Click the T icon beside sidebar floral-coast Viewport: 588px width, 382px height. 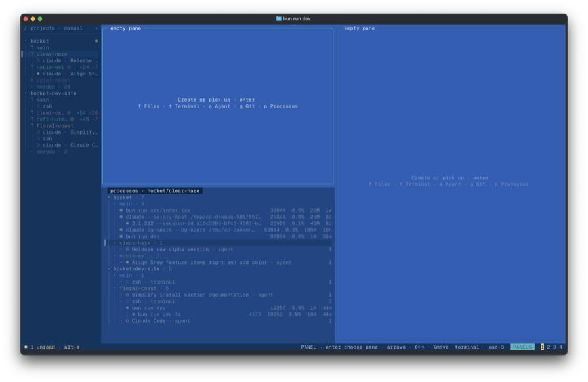(32, 126)
